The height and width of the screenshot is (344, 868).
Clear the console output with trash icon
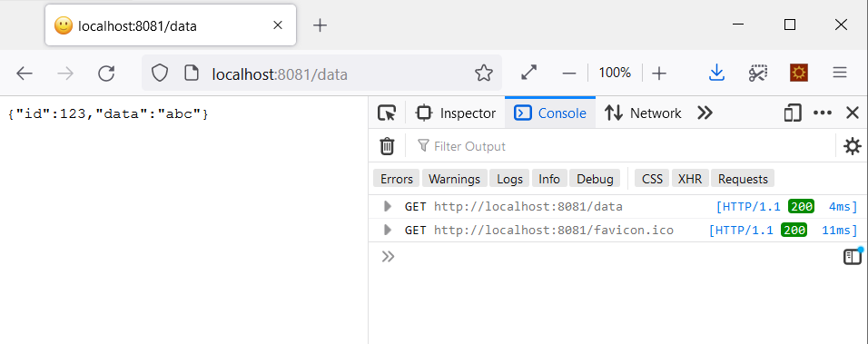pyautogui.click(x=387, y=146)
